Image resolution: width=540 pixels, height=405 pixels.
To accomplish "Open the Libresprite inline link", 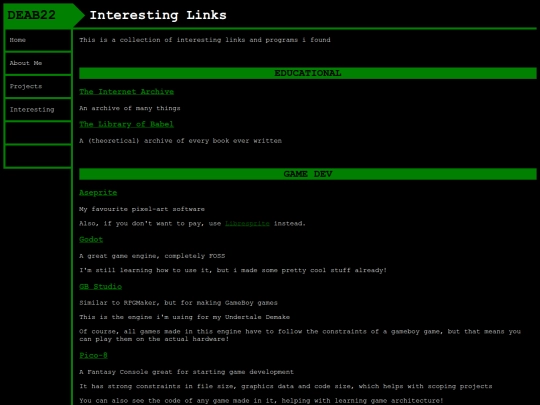I will (x=247, y=224).
